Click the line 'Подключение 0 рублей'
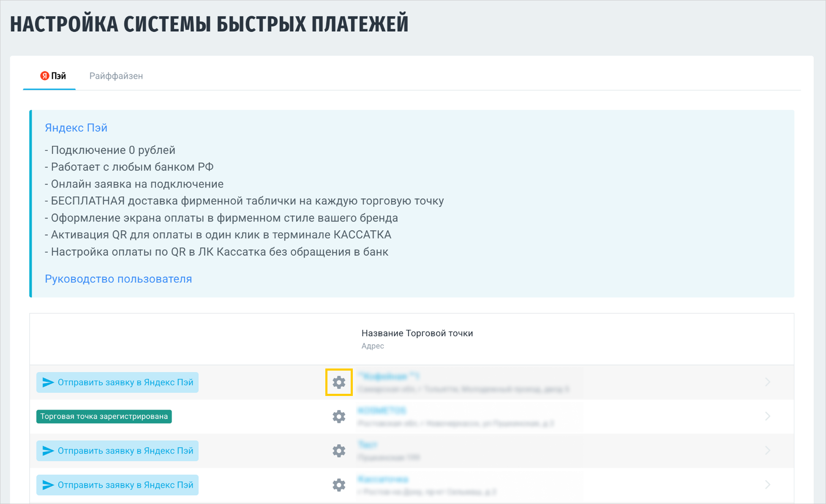This screenshot has height=504, width=826. pyautogui.click(x=110, y=150)
